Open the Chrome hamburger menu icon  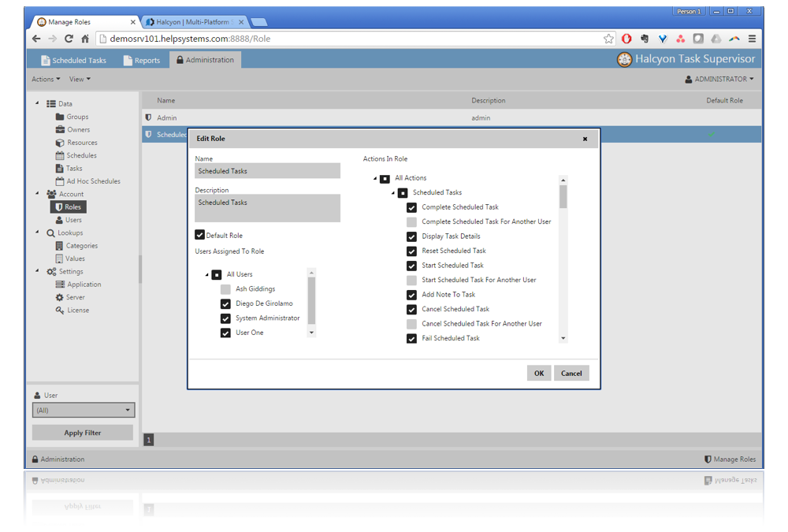(752, 39)
